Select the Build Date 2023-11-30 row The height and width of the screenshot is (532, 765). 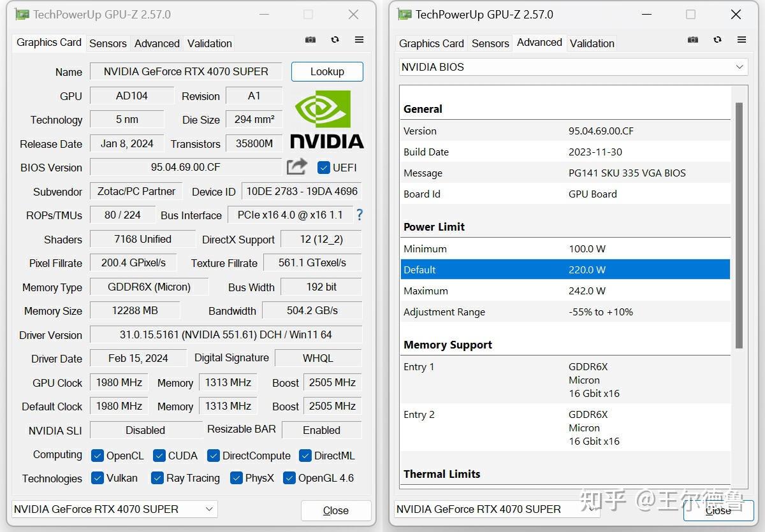tap(565, 152)
